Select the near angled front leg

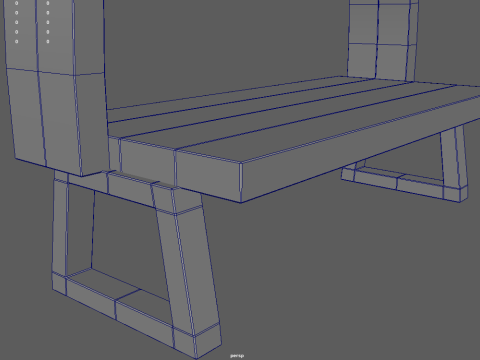187,270
